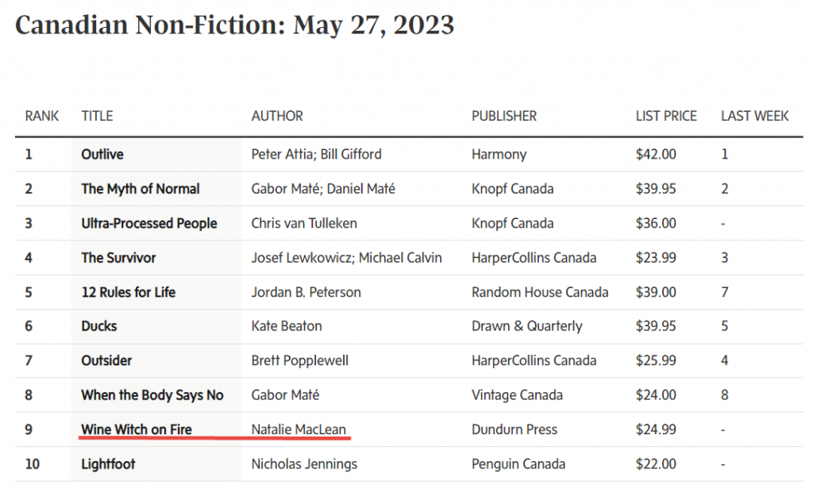Click the LAST WEEK column header
Viewport: 813px width, 504px height.
755,116
